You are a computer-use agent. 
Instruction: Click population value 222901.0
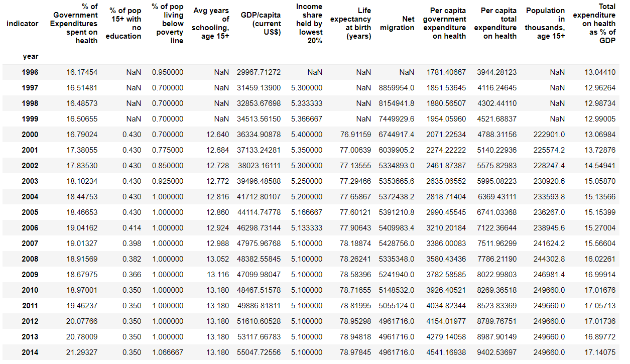pos(549,135)
